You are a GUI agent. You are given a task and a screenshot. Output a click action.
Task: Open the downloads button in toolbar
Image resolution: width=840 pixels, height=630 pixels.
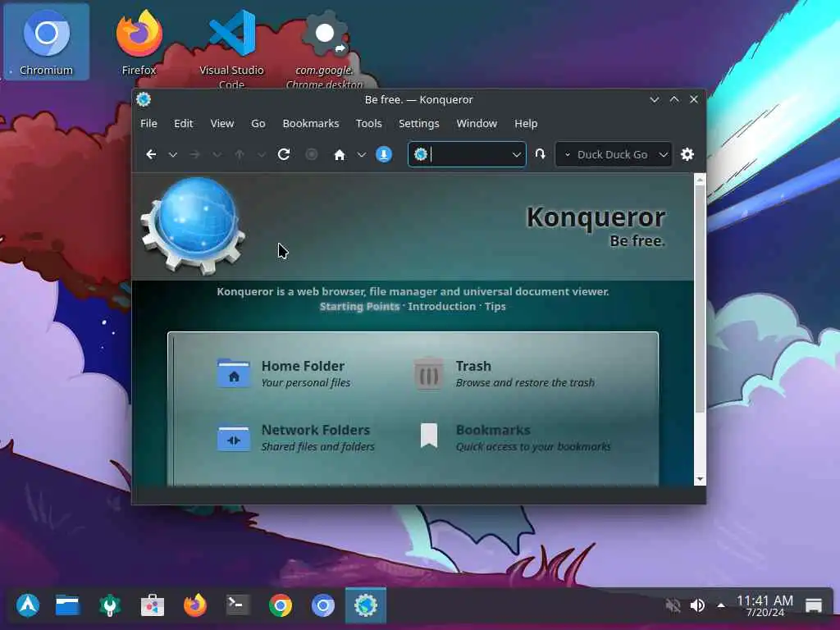[x=384, y=155]
